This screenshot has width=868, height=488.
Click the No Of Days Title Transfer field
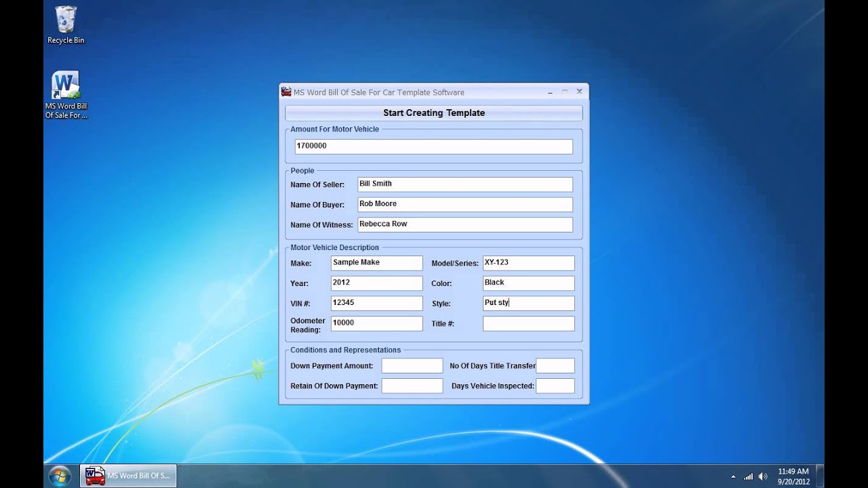(555, 366)
